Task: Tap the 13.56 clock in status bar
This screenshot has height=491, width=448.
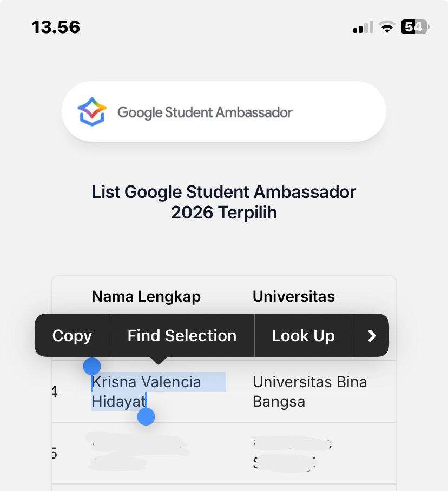Action: pyautogui.click(x=56, y=27)
